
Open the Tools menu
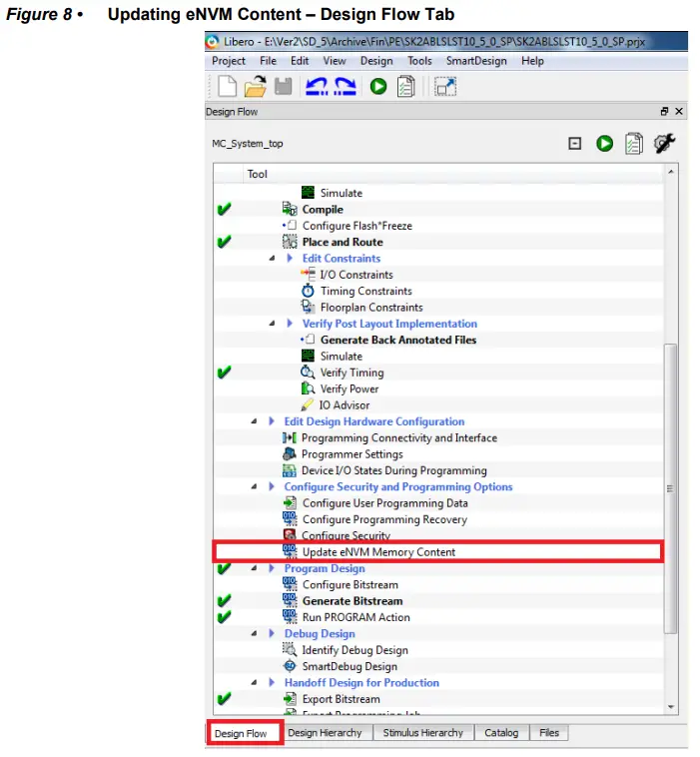(x=419, y=61)
